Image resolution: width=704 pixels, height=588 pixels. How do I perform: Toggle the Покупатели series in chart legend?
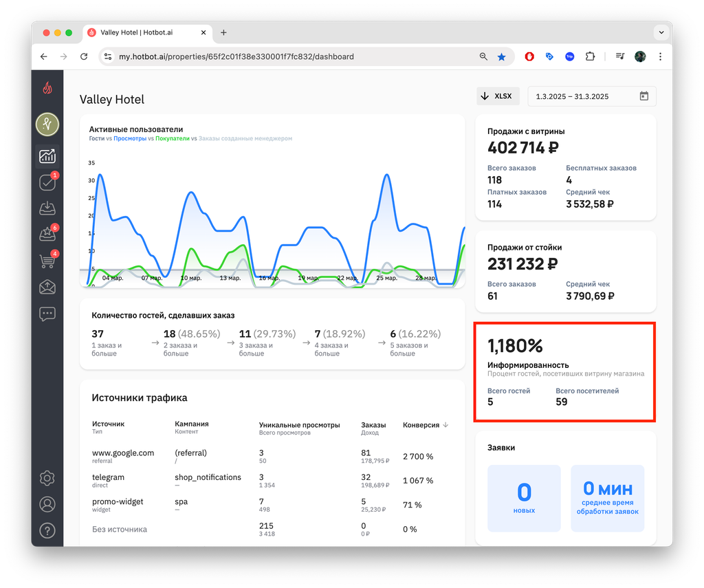coord(173,138)
